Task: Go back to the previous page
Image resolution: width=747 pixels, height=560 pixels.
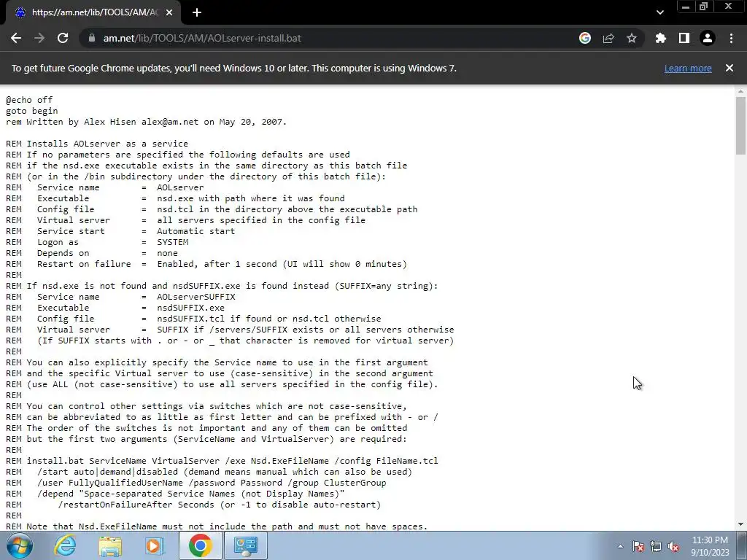Action: (16, 38)
